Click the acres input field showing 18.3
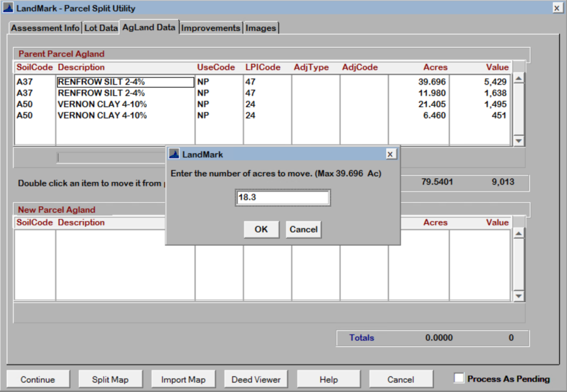The image size is (567, 392). 282,197
